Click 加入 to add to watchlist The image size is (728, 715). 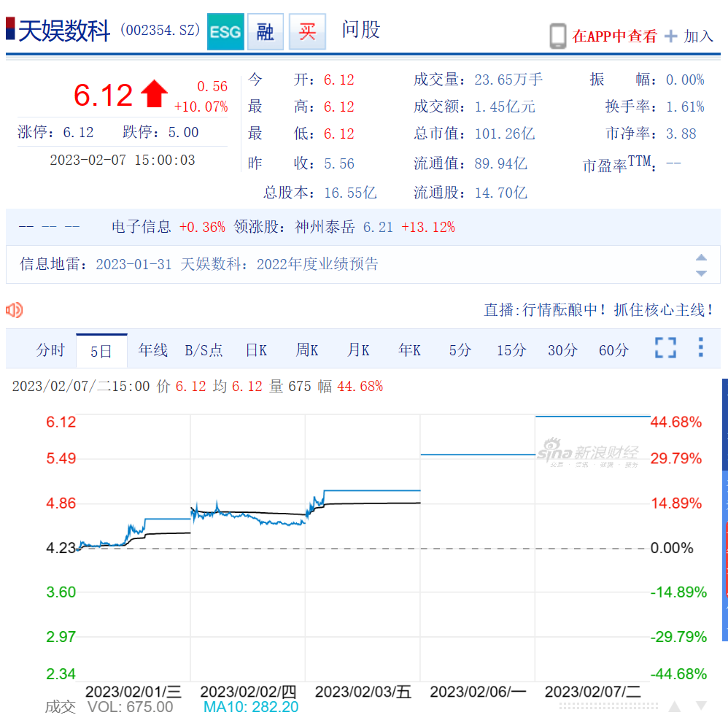(x=698, y=36)
